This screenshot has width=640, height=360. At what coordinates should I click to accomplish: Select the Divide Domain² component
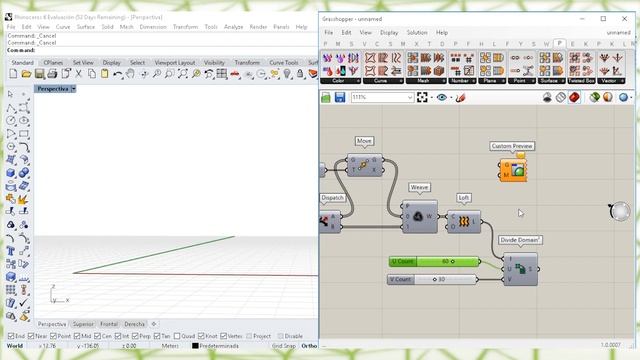[x=520, y=269]
